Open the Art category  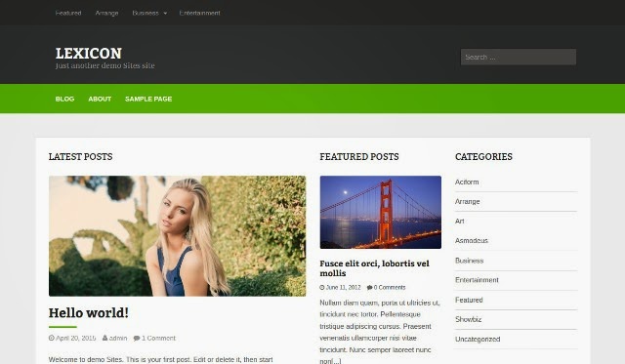[x=460, y=221]
